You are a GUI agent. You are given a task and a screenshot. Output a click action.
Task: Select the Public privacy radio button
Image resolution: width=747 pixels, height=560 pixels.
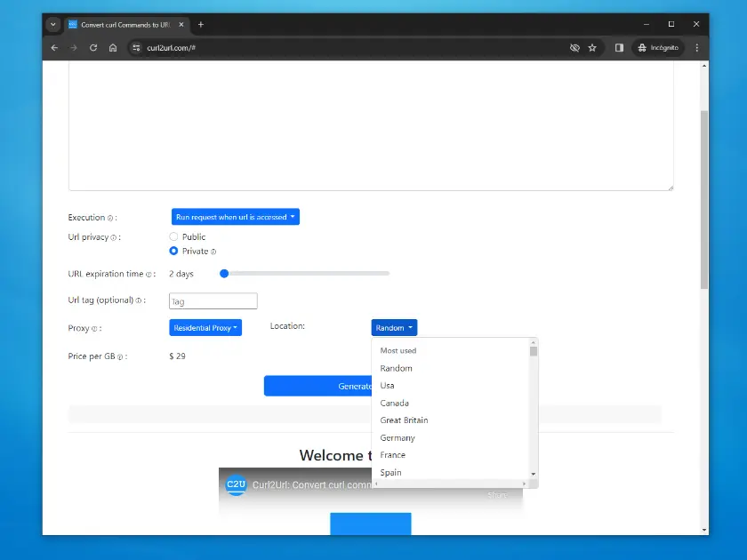[x=174, y=236]
